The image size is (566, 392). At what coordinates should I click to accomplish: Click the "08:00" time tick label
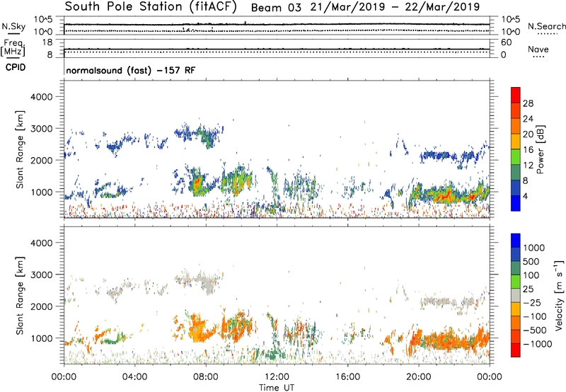click(x=206, y=377)
